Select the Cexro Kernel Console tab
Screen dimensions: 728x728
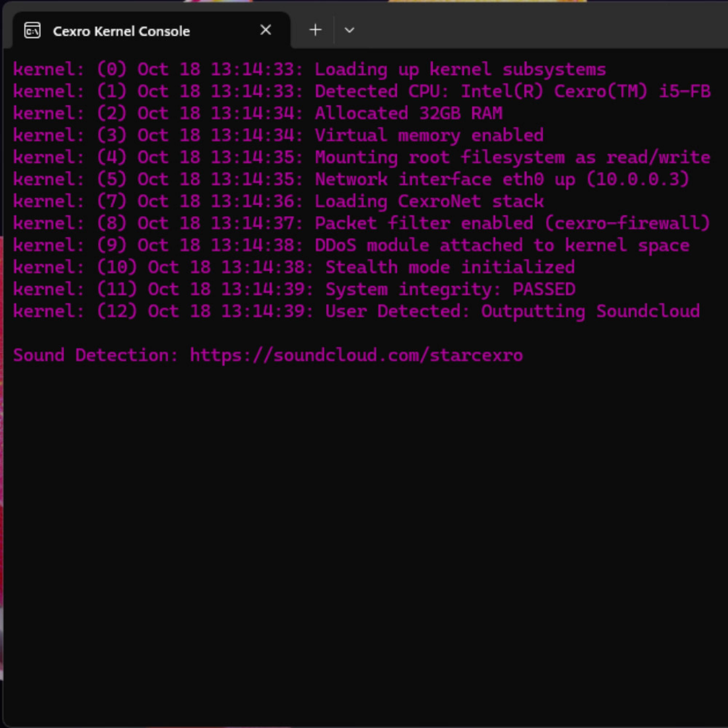pyautogui.click(x=121, y=31)
